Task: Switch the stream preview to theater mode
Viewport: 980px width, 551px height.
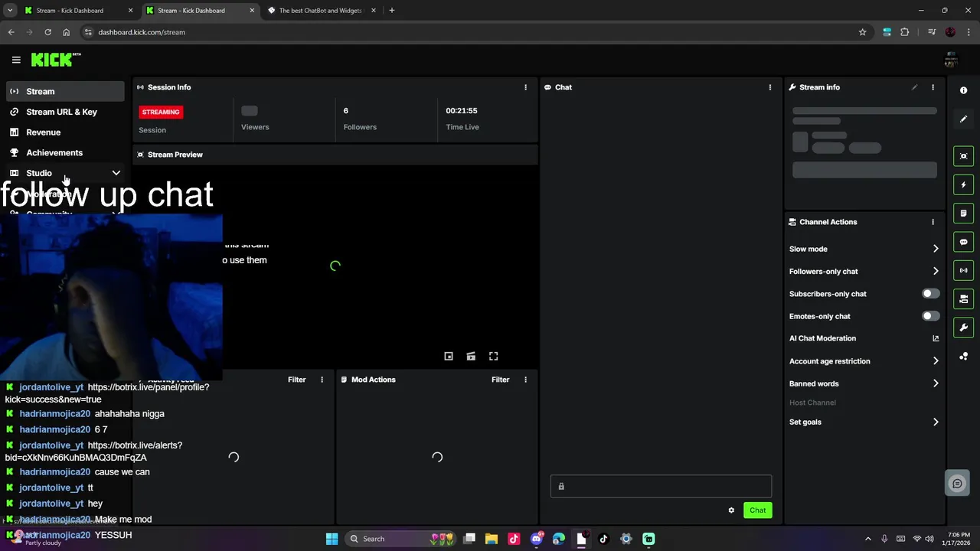Action: (x=471, y=356)
